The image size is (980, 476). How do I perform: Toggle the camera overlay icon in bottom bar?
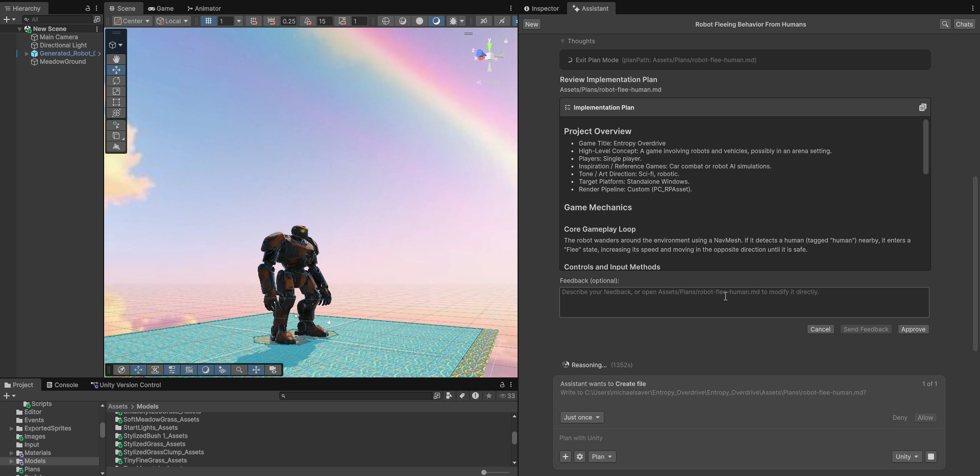click(273, 370)
